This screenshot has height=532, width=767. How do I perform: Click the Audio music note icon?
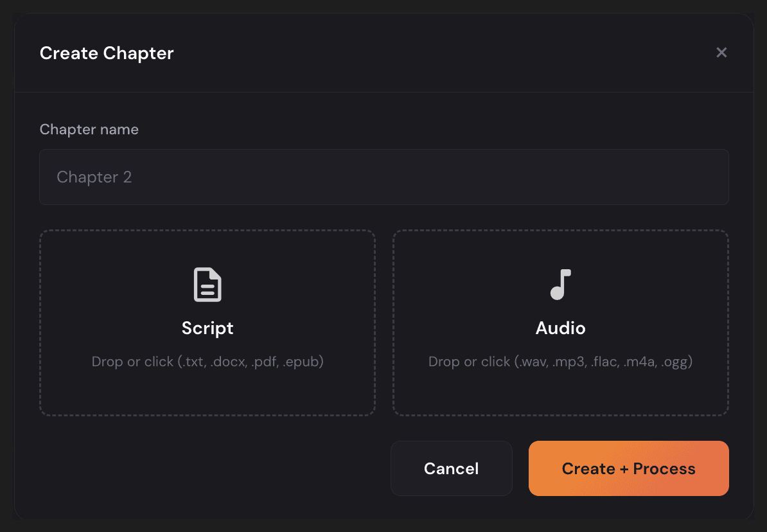click(x=560, y=285)
